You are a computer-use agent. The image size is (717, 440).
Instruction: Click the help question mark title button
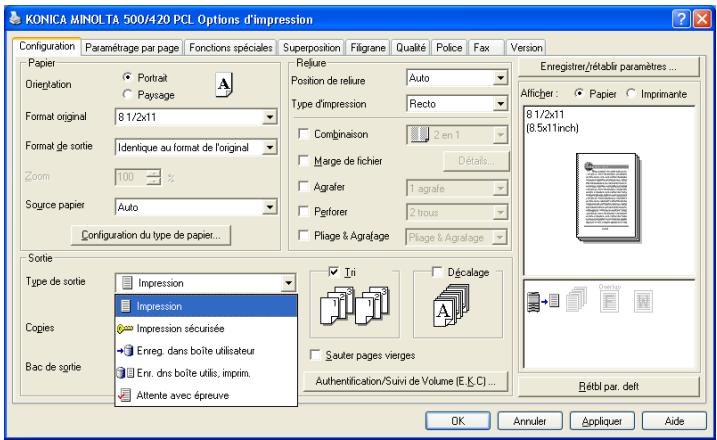click(681, 19)
